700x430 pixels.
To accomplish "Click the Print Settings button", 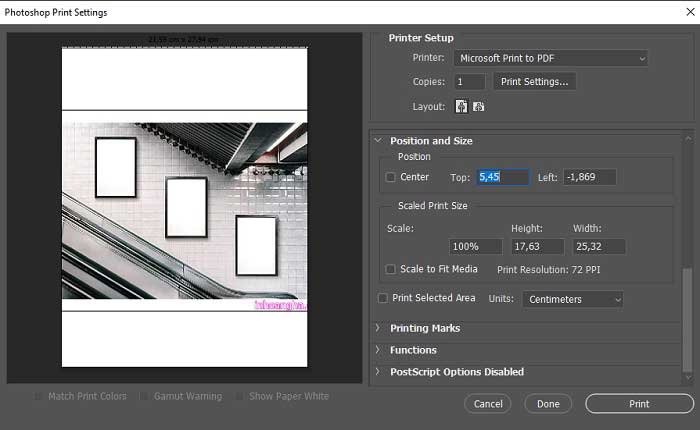I will 534,82.
